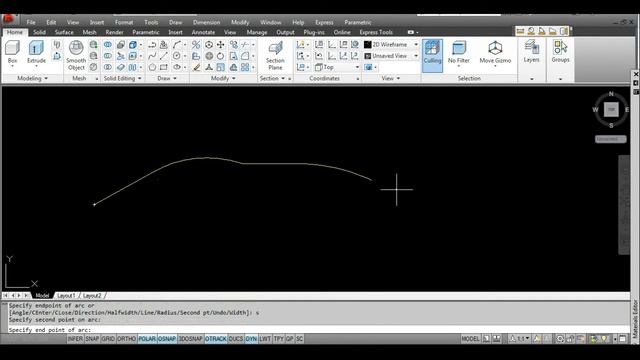Expand the Modeling panel
This screenshot has height=360, width=640.
pyautogui.click(x=32, y=78)
